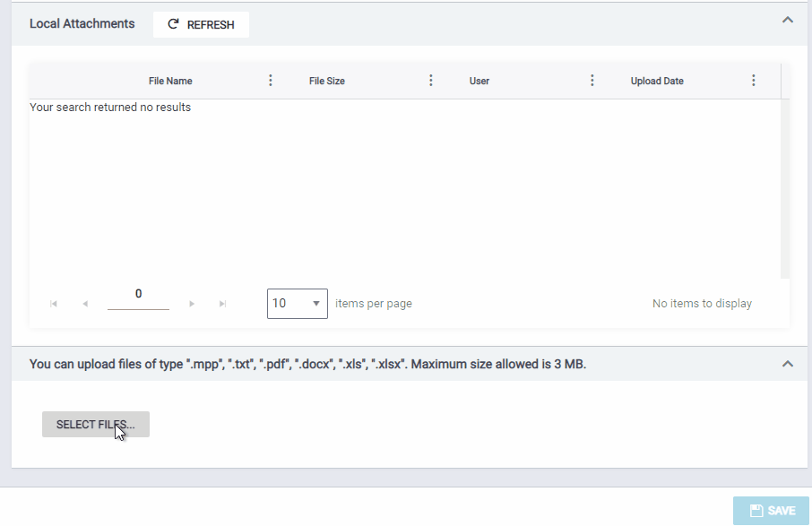Click the Local Attachments heading
Image resolution: width=812 pixels, height=526 pixels.
82,24
